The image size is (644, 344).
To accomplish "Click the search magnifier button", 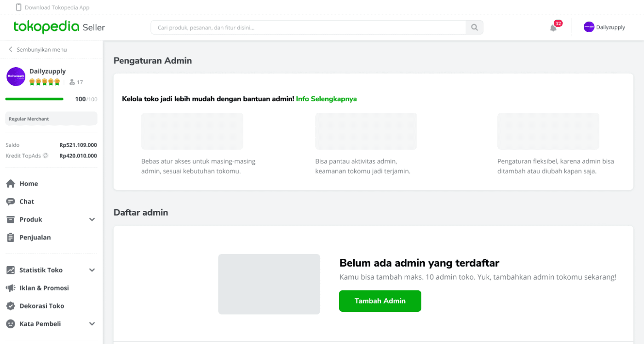I will (474, 28).
